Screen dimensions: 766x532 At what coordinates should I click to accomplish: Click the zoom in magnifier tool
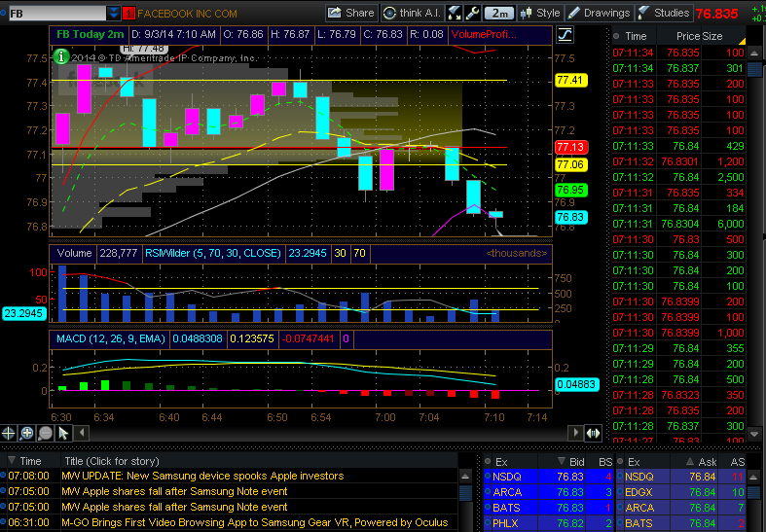click(x=27, y=433)
